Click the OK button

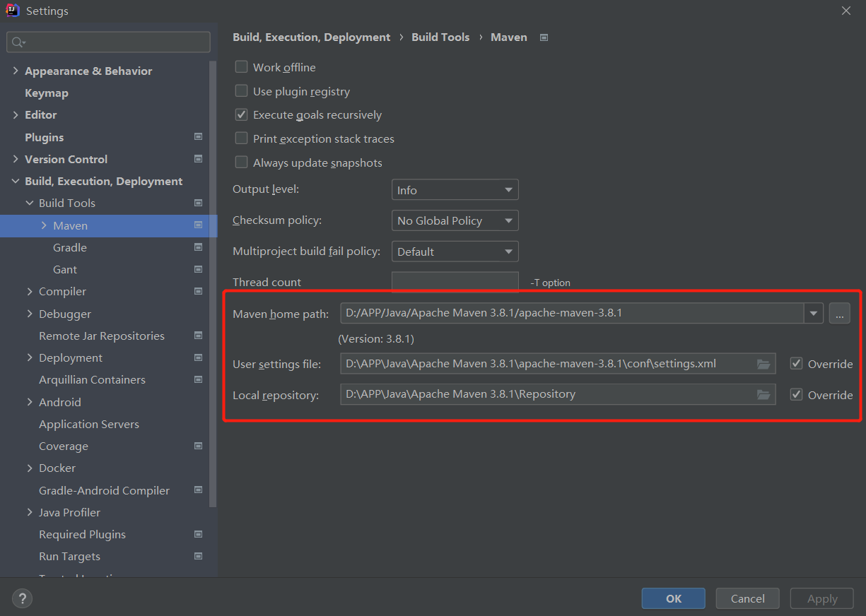[x=674, y=598]
